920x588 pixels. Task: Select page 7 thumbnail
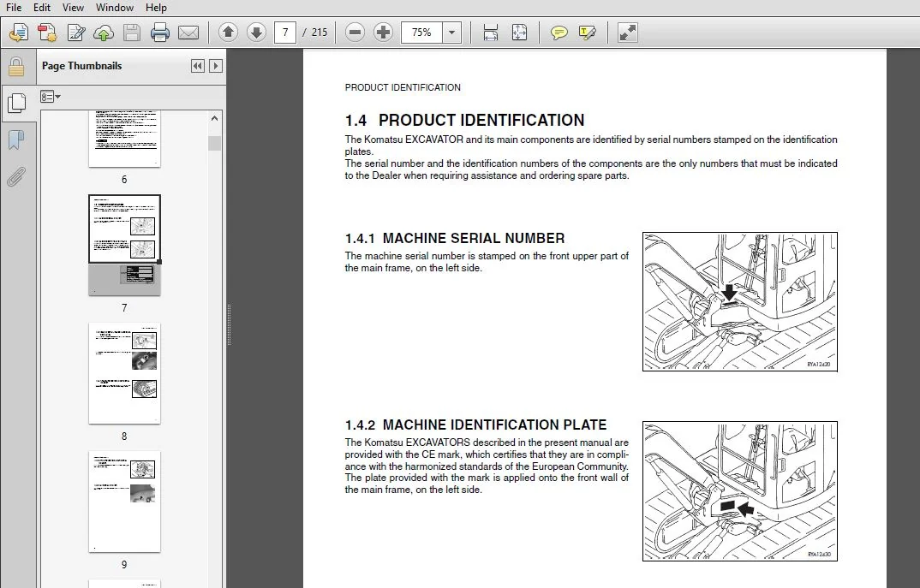click(x=124, y=245)
